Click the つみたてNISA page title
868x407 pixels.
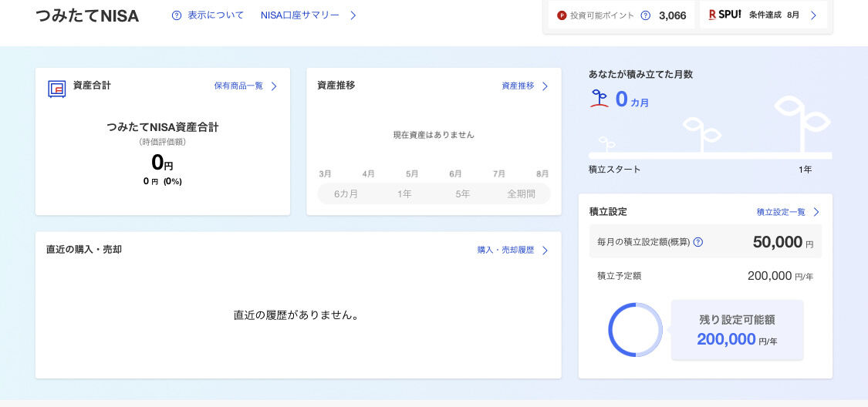[87, 16]
